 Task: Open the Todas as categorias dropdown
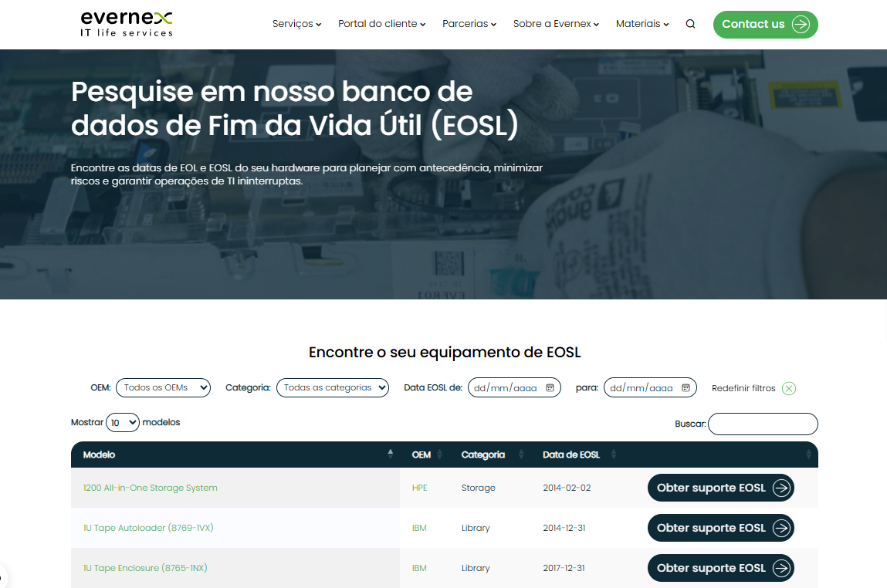tap(333, 388)
